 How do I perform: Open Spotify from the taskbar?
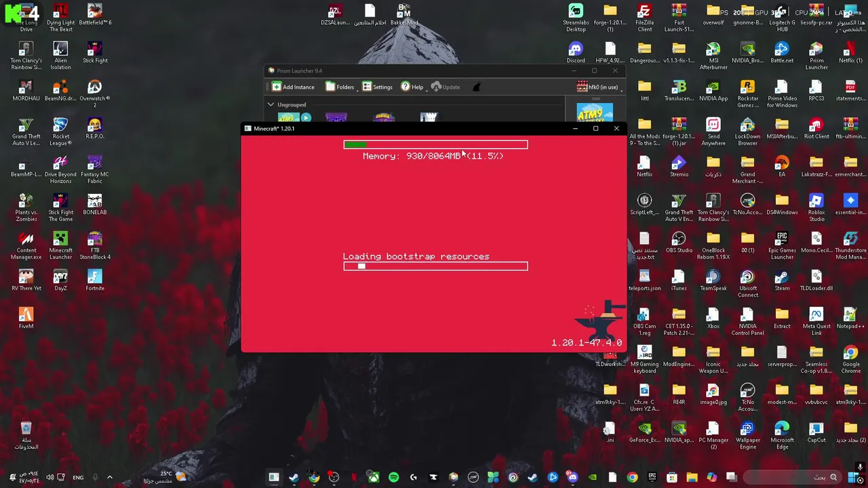click(393, 477)
